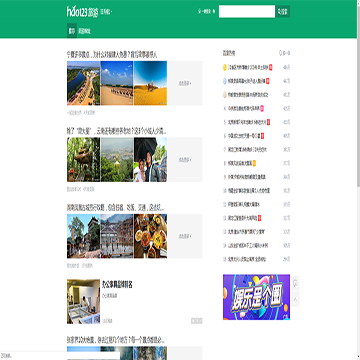Click the red hot tag on rank 1 item
Viewport: 360px width, 360px height.
[271, 67]
